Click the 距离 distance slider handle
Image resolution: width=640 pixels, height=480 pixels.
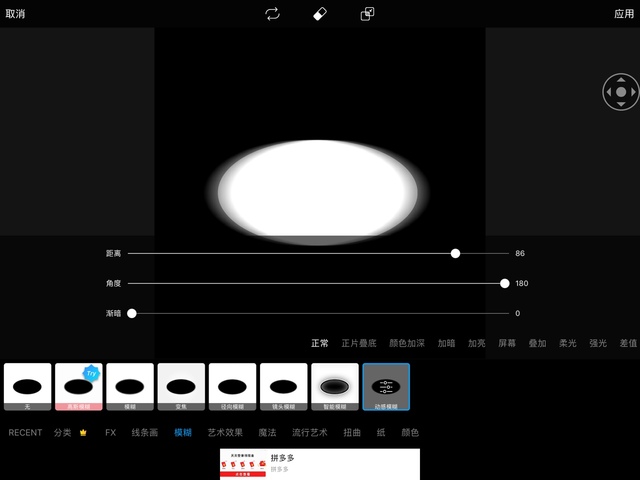click(455, 254)
